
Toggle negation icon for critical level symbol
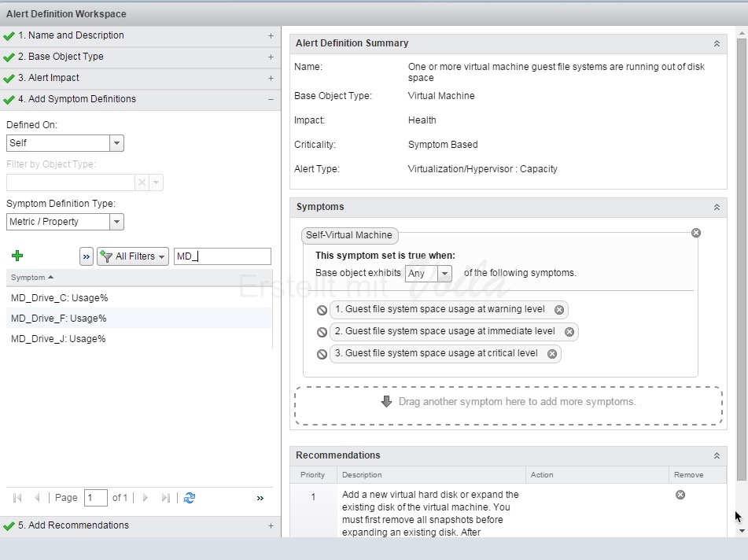point(322,354)
